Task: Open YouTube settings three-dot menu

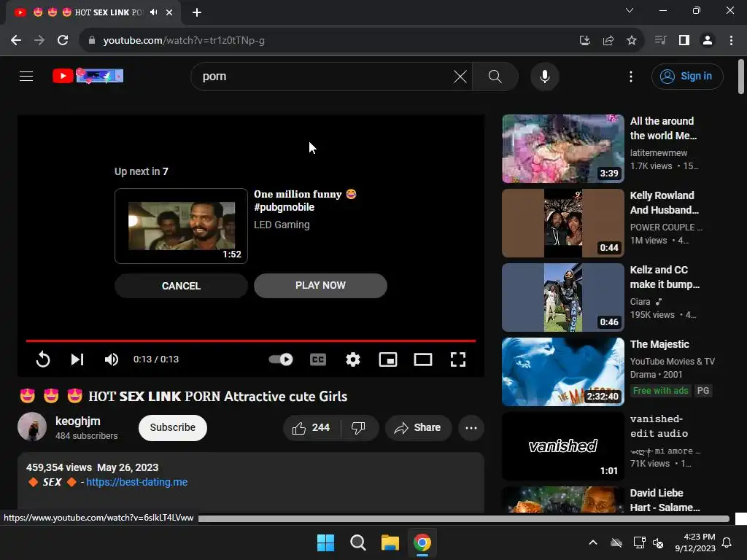Action: click(x=631, y=76)
